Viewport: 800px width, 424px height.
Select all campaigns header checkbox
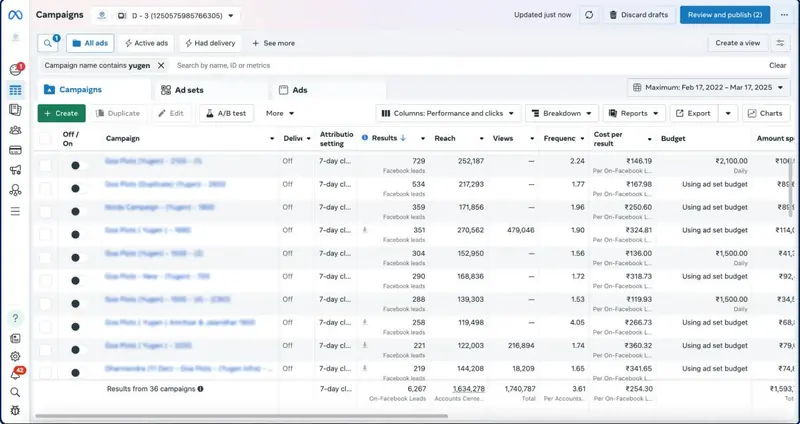pyautogui.click(x=45, y=138)
